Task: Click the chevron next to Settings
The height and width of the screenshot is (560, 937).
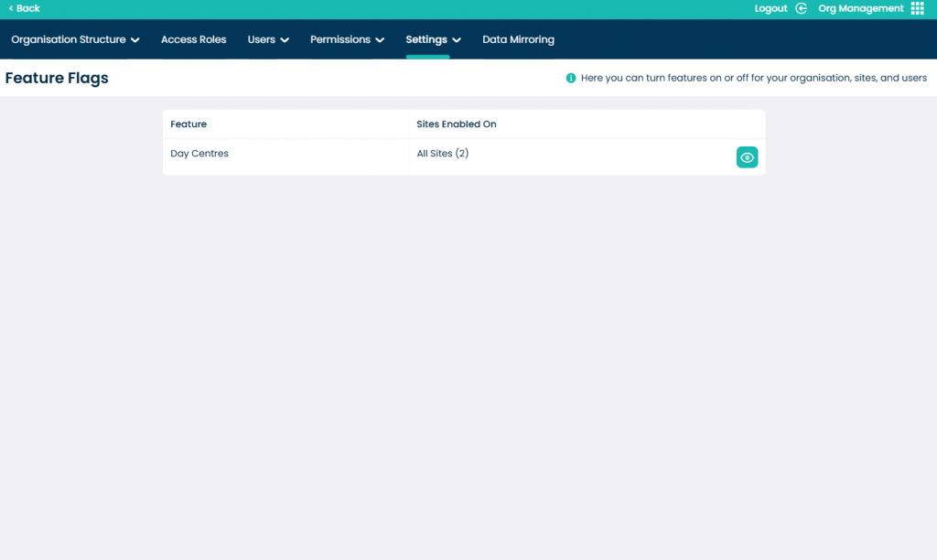Action: [x=457, y=40]
